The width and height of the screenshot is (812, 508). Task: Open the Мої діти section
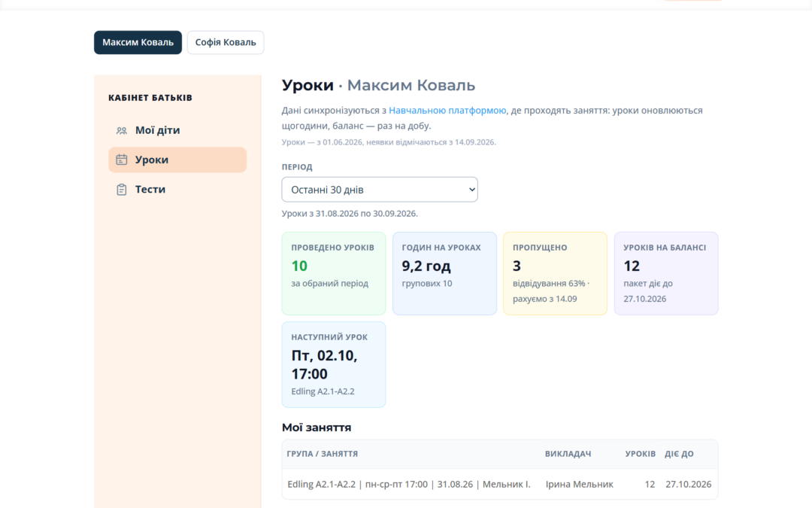coord(177,131)
